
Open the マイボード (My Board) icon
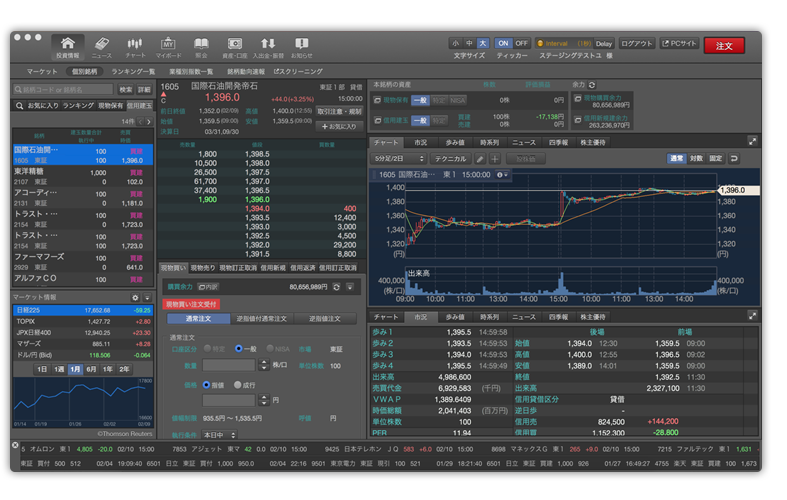click(x=168, y=46)
